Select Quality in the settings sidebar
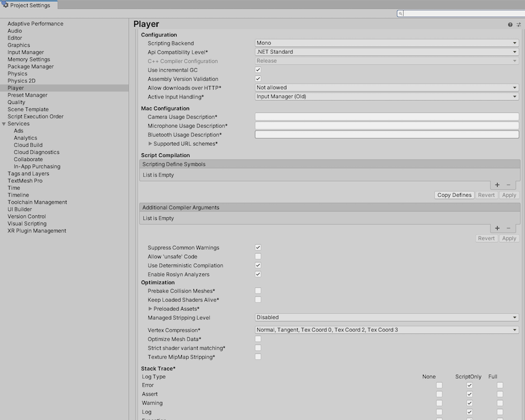The image size is (525, 420). 16,102
